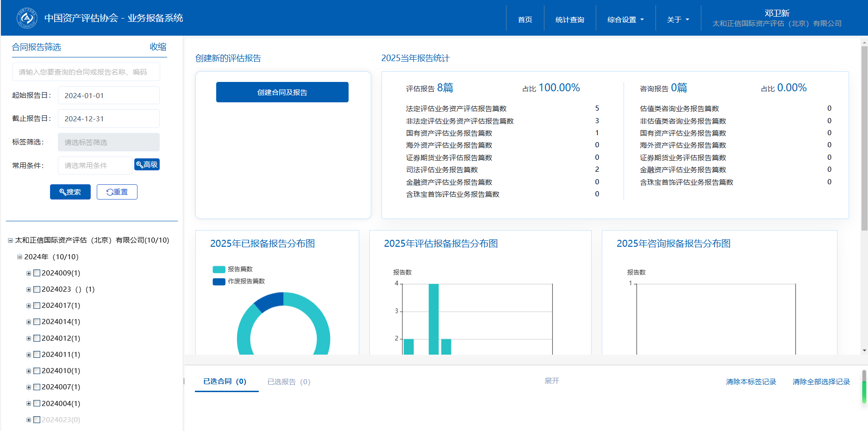Click the magnifier Advanced search button

(x=147, y=164)
